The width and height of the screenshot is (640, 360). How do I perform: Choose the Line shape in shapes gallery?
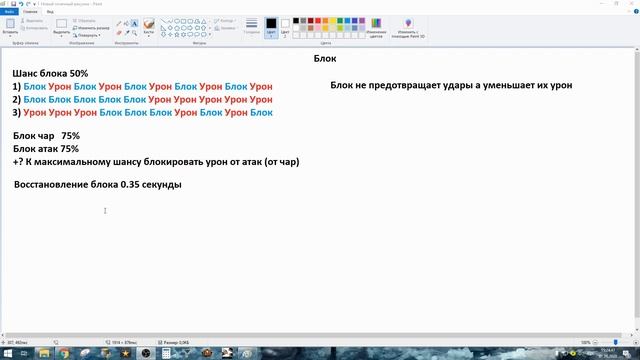point(164,21)
